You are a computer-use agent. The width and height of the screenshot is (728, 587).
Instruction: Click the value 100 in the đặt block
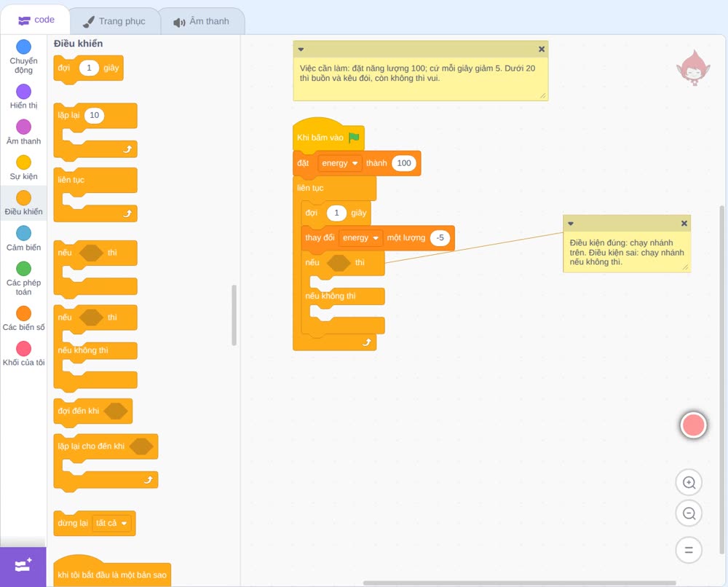tap(404, 163)
